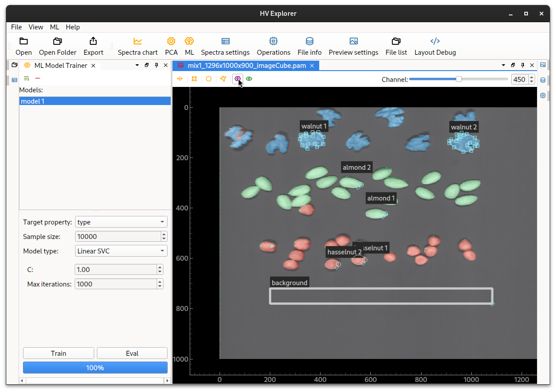This screenshot has height=392, width=556.
Task: Select the ML Model Trainer tab
Action: click(x=60, y=65)
